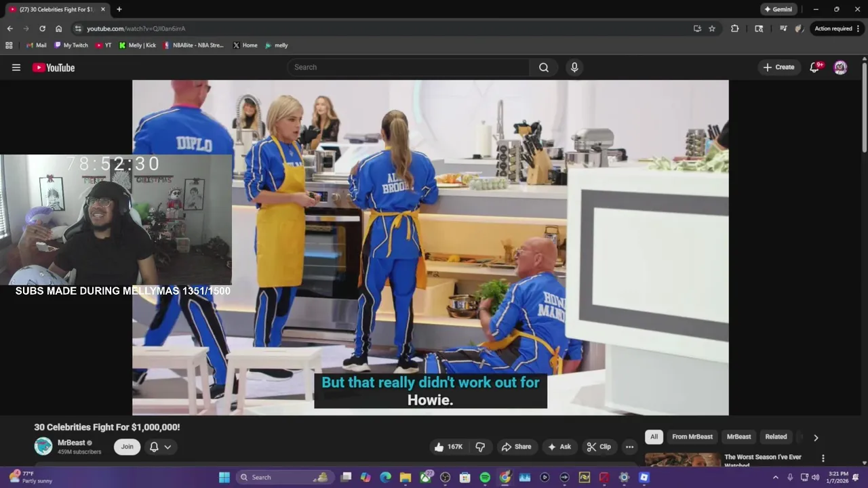Open the Chrome tab search dropdown

tap(759, 28)
